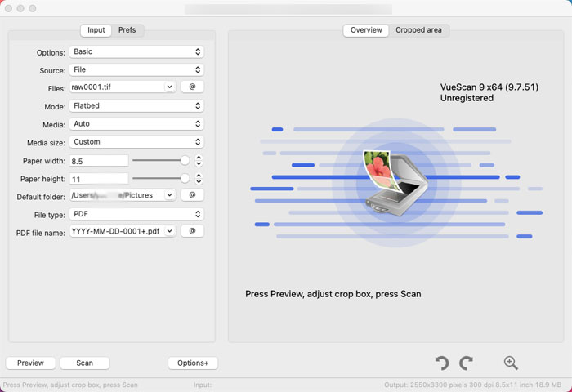The height and width of the screenshot is (392, 572).
Task: Select the Overview tab
Action: pyautogui.click(x=366, y=30)
